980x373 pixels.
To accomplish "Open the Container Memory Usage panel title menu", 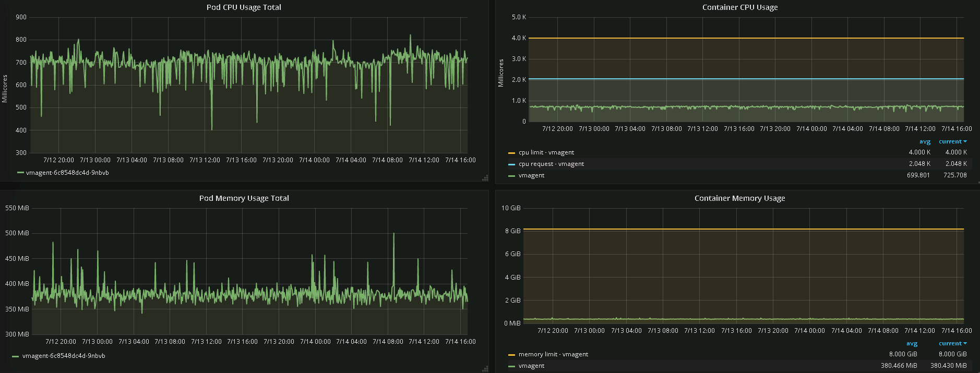I will (x=739, y=198).
